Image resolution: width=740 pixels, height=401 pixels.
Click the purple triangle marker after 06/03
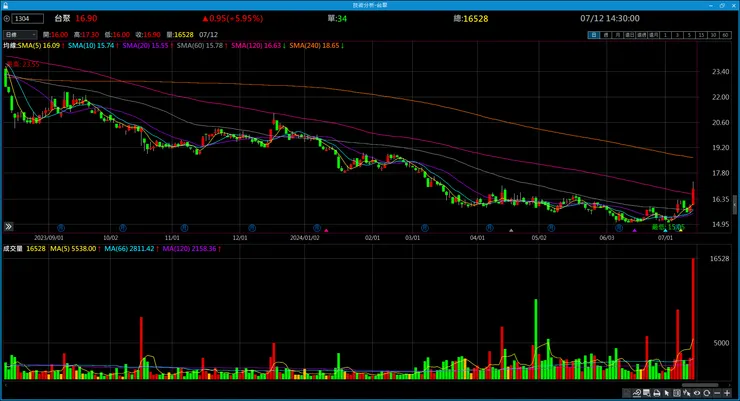[x=634, y=230]
